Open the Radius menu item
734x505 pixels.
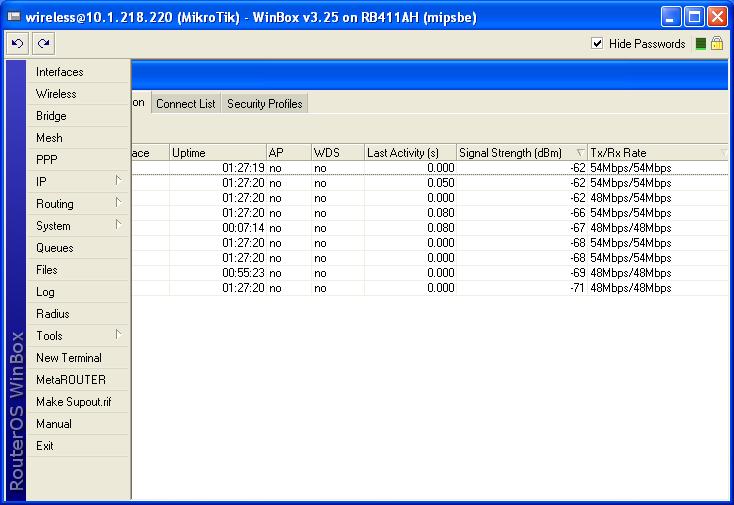pyautogui.click(x=78, y=314)
